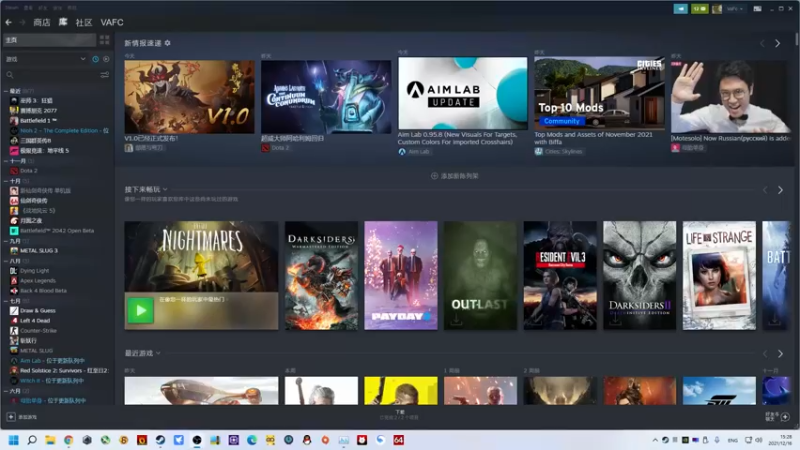The image size is (800, 450).
Task: Click 添加新书架 add shelf button
Action: coord(455,176)
